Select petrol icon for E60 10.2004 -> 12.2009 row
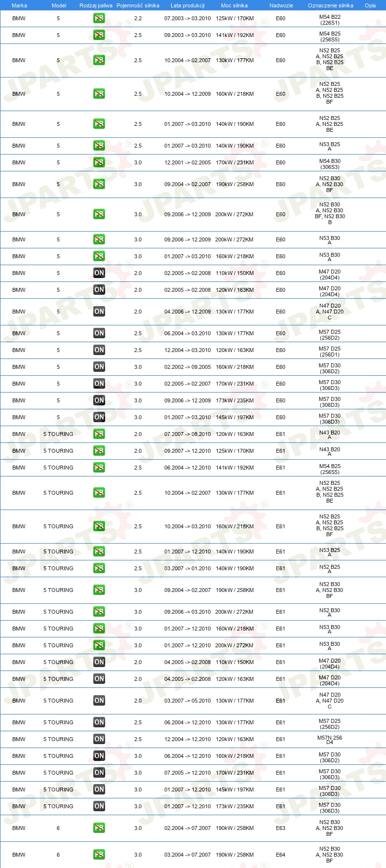386x868 pixels. point(99,94)
